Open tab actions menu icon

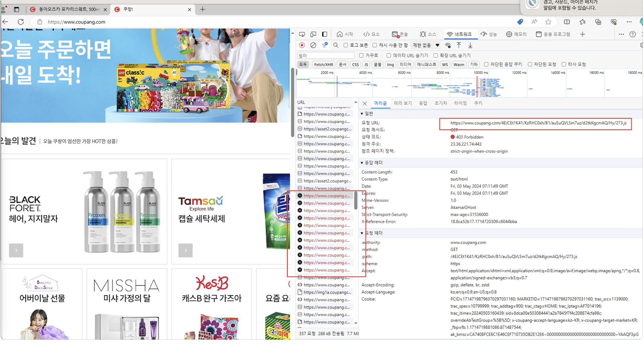click(17, 9)
